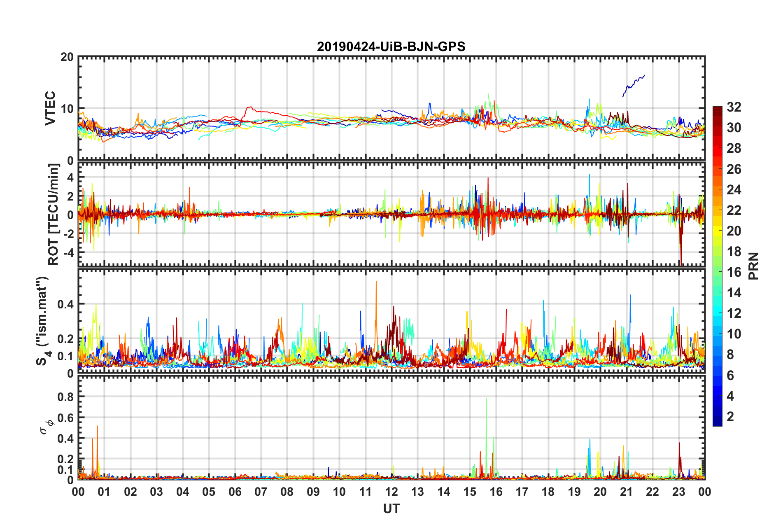Select the "07" hour tick on the UT axis

pos(261,492)
